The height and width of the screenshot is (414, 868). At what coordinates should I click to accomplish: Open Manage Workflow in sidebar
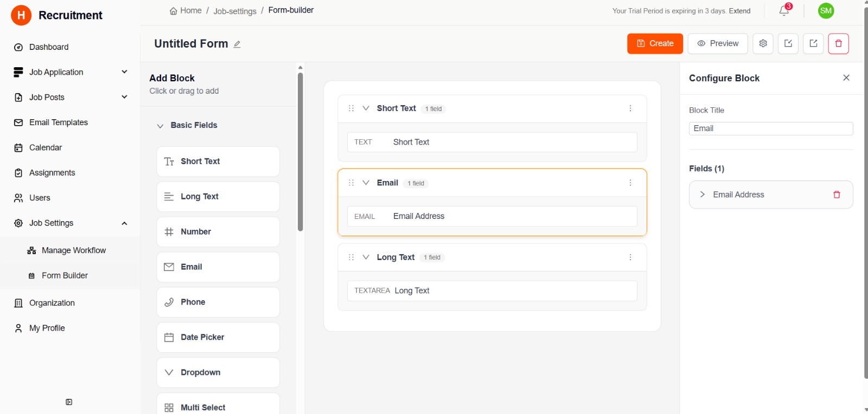coord(73,250)
